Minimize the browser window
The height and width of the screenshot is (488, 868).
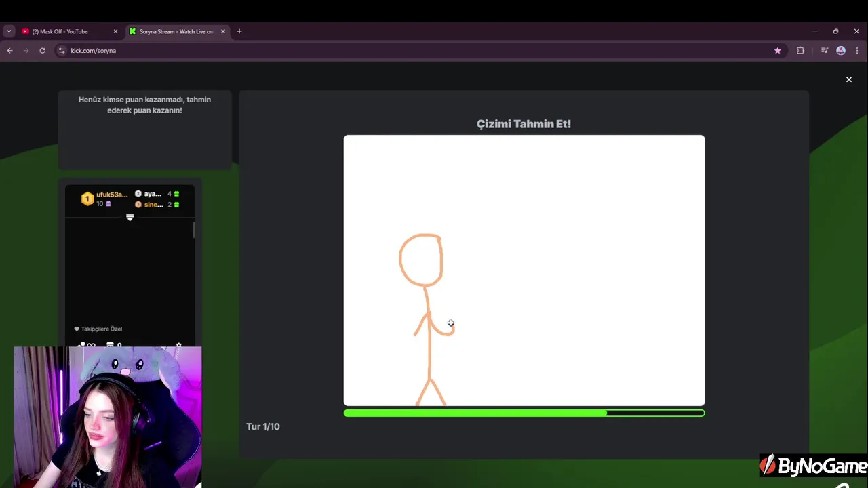814,31
